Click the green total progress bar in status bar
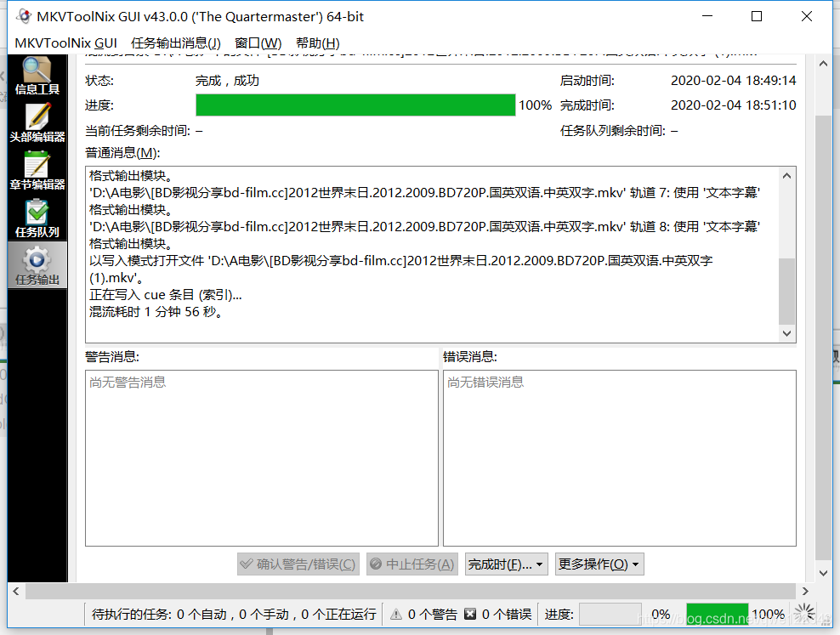The width and height of the screenshot is (840, 635). [717, 614]
